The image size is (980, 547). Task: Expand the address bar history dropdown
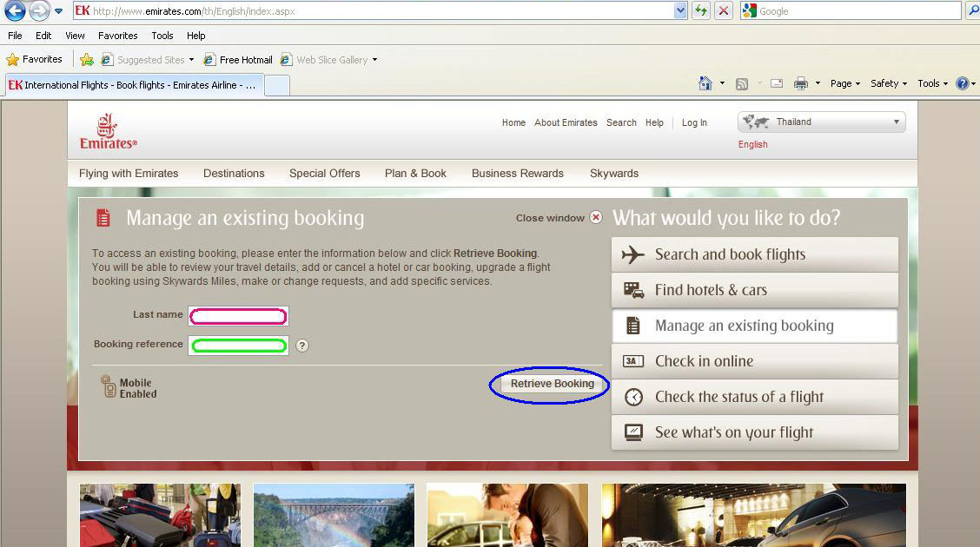click(680, 11)
